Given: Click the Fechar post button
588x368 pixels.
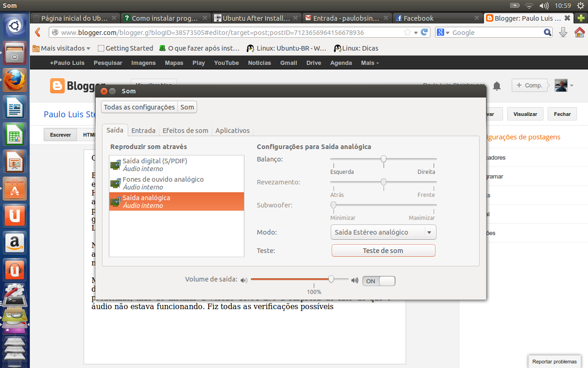Looking at the screenshot, I should (x=562, y=114).
